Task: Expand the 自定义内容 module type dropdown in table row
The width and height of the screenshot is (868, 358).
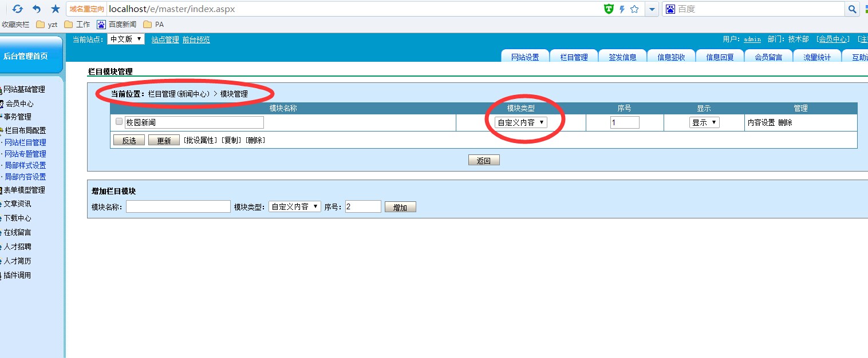Action: [520, 122]
